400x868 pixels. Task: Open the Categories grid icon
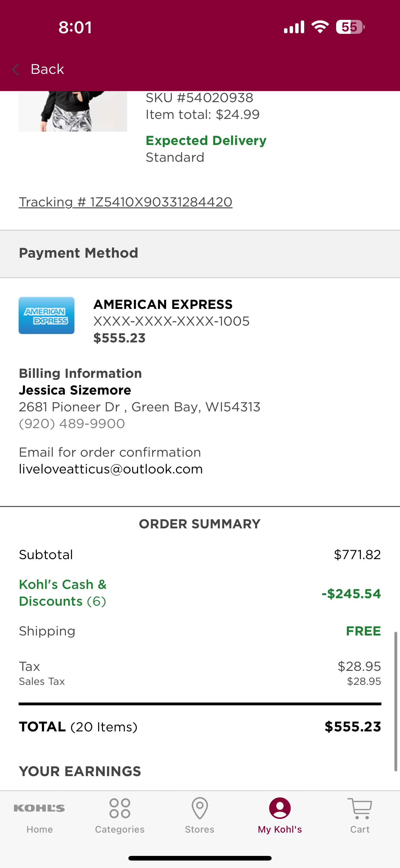tap(119, 808)
